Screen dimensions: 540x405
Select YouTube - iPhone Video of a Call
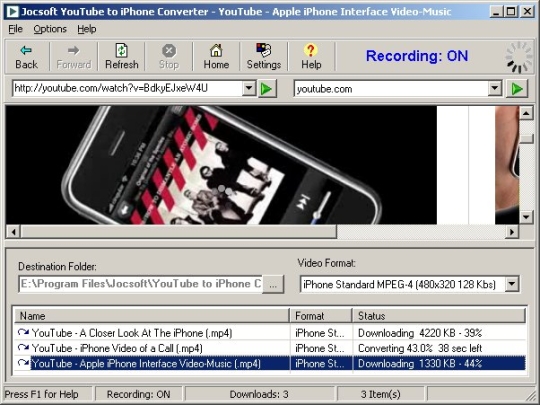click(117, 348)
